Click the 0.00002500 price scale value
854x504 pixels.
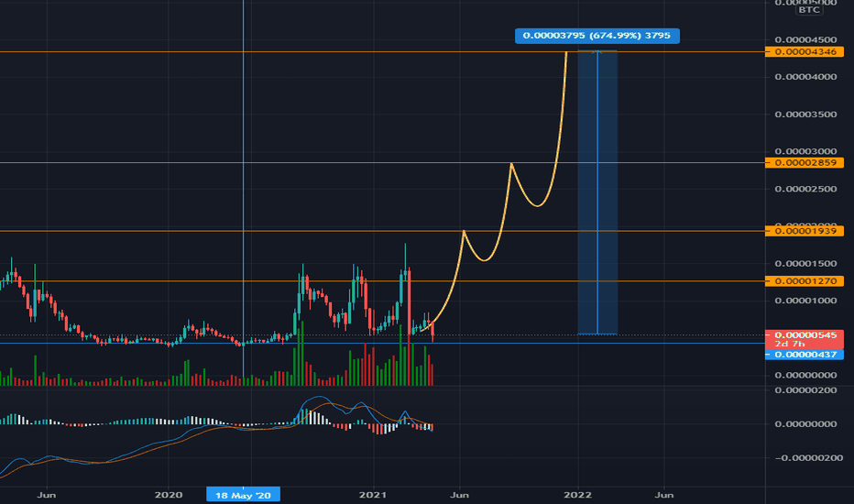click(805, 189)
